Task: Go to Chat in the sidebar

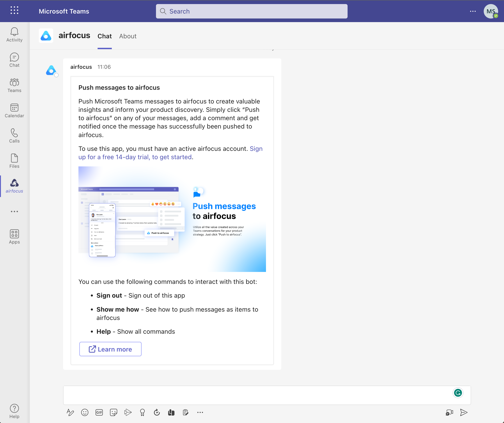Action: pyautogui.click(x=14, y=60)
